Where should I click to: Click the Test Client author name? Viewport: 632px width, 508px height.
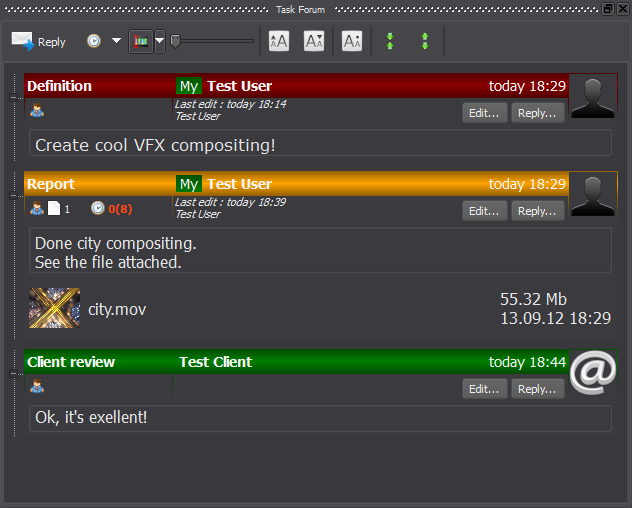coord(216,362)
